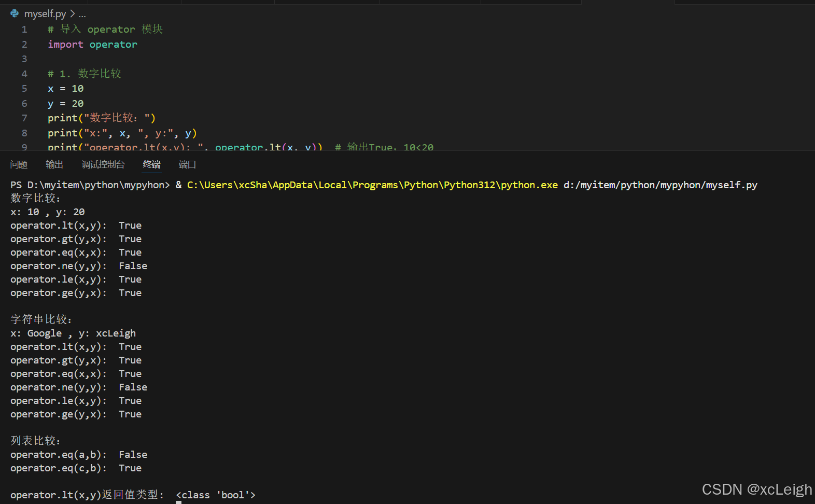The height and width of the screenshot is (504, 815).
Task: Click 'operator.eq(c,b): True' terminal line
Action: (x=76, y=468)
